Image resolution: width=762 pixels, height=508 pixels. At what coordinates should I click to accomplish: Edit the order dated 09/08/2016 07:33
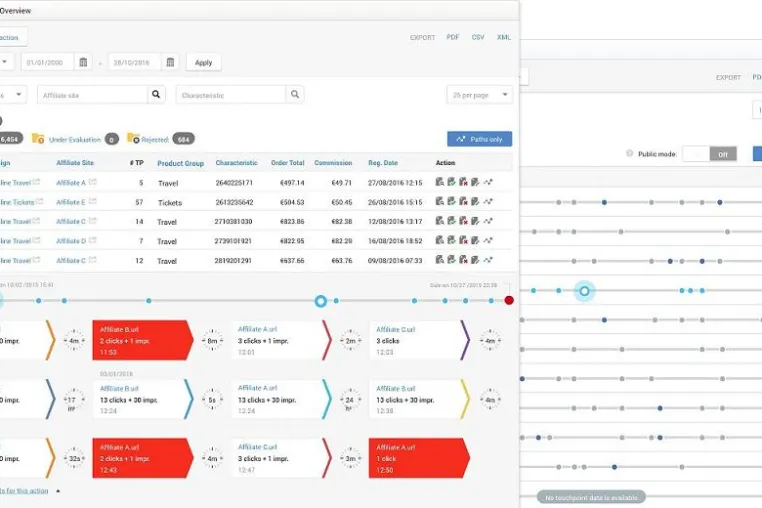click(x=475, y=260)
